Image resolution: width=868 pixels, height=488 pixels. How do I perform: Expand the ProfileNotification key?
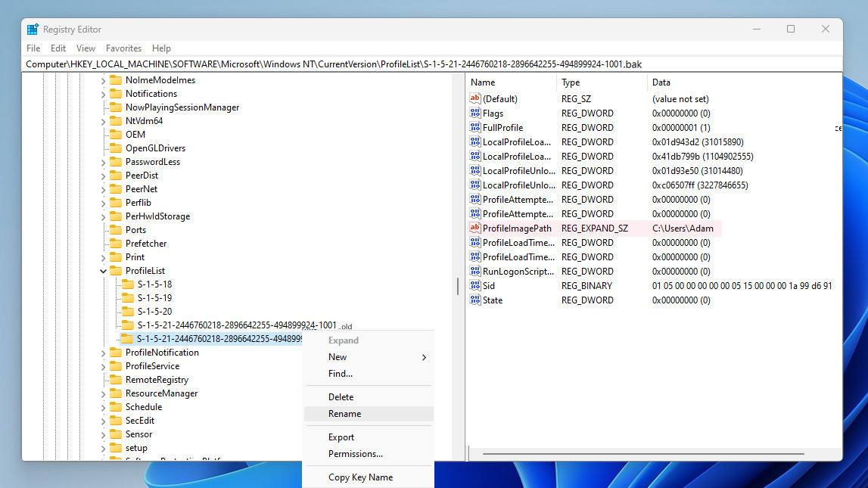pos(103,353)
